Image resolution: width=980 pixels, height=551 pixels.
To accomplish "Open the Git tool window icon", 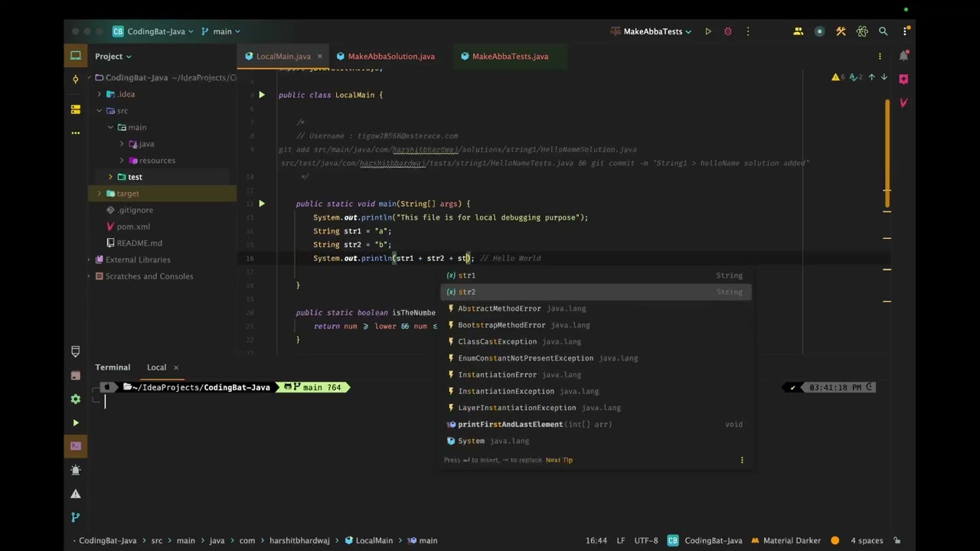I will [75, 517].
